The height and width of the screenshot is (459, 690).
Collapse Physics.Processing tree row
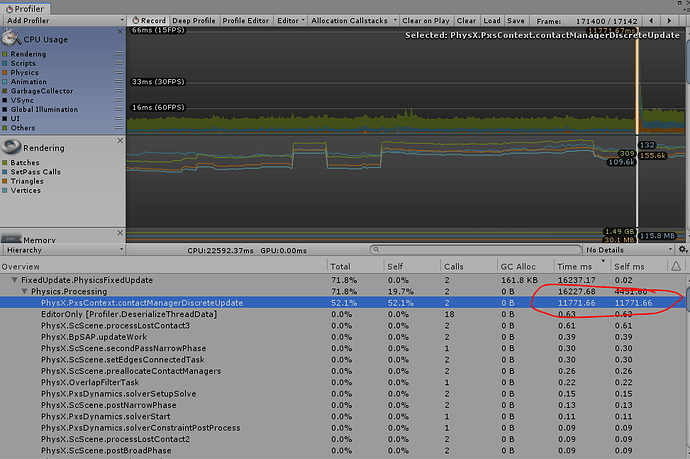[25, 291]
